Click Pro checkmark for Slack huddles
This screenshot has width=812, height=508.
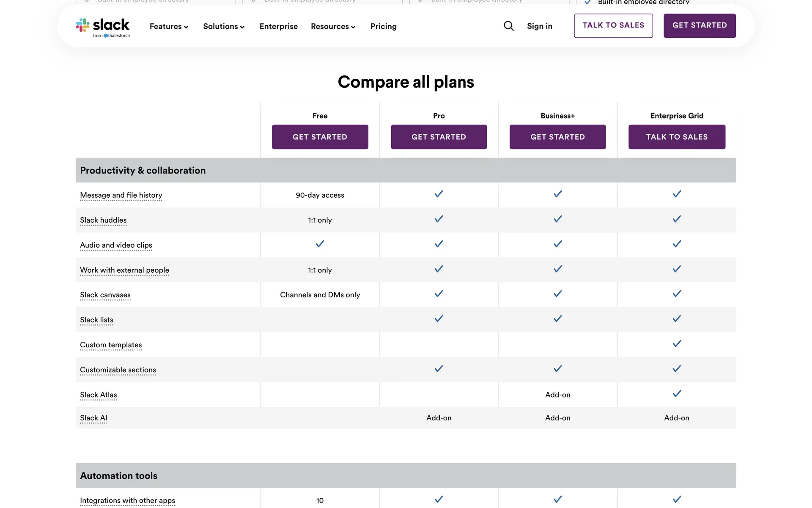tap(439, 219)
